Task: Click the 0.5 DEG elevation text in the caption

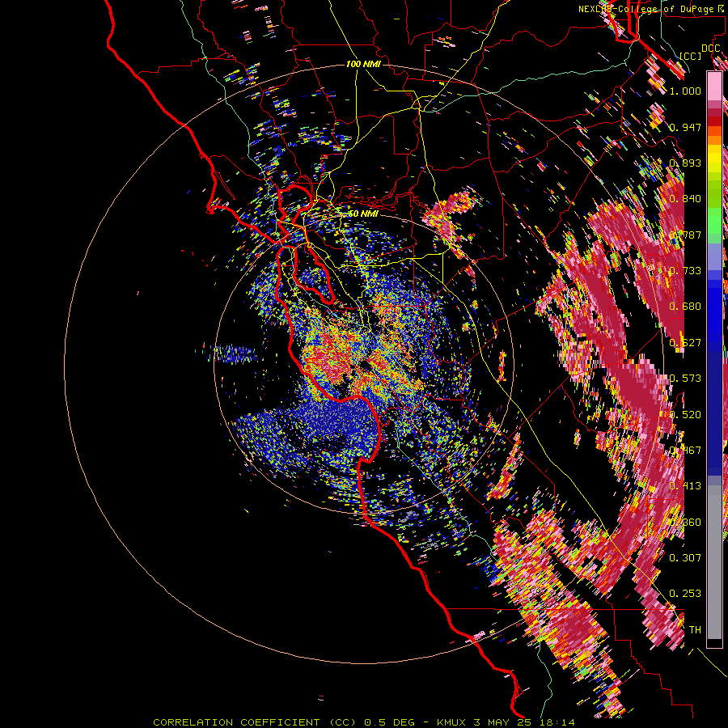Action: coord(390,722)
